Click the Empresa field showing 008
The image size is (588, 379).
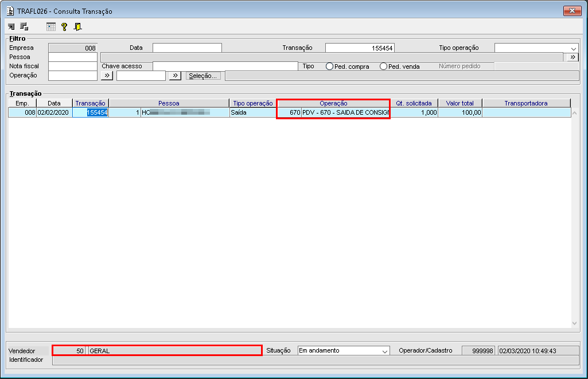click(73, 48)
